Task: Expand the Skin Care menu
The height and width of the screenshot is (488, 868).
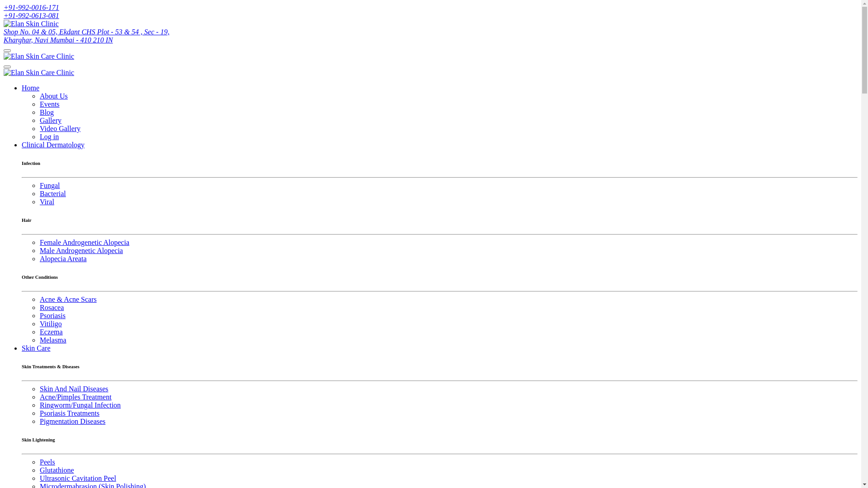Action: click(36, 348)
